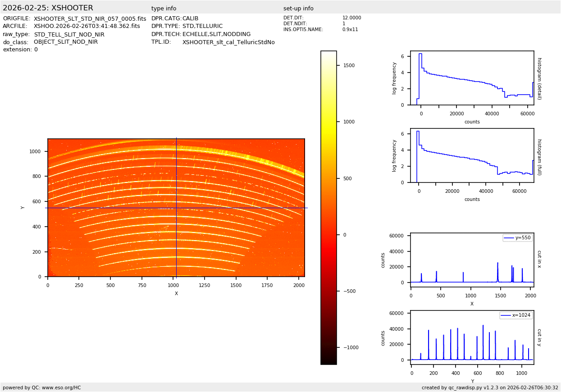Select the raw_type value STD_TELL_SLIT_NOD_NIR
This screenshot has height=392, width=561.
tap(69, 35)
